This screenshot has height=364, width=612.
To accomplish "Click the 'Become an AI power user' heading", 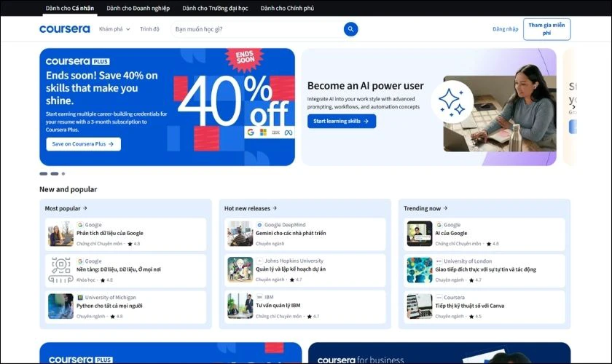I will [x=365, y=86].
